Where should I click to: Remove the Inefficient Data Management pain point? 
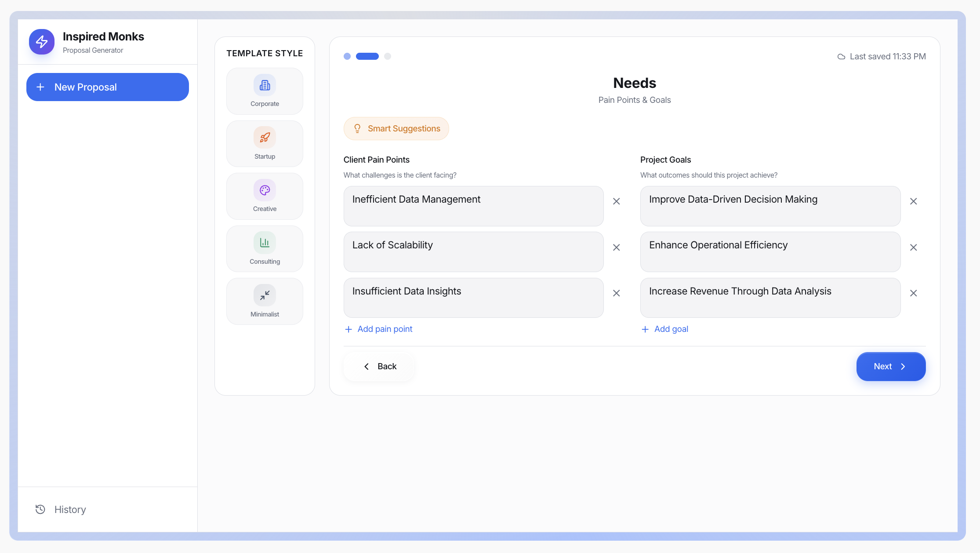617,201
